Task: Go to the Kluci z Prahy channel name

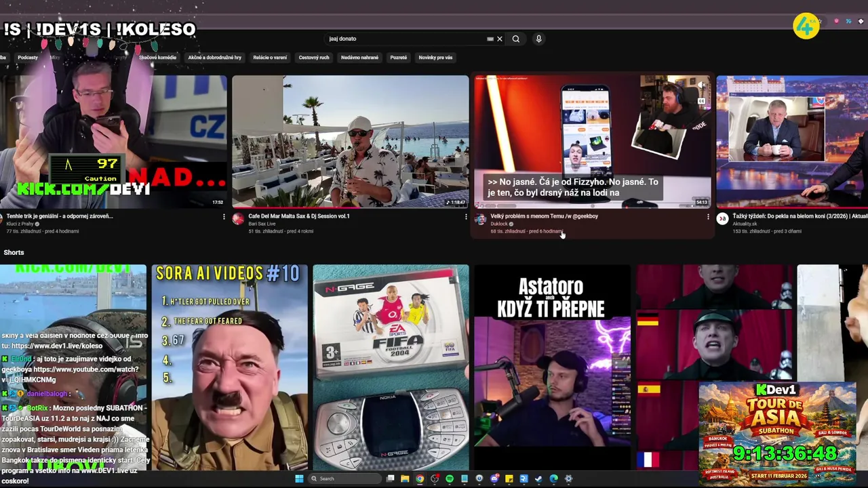Action: pos(20,224)
